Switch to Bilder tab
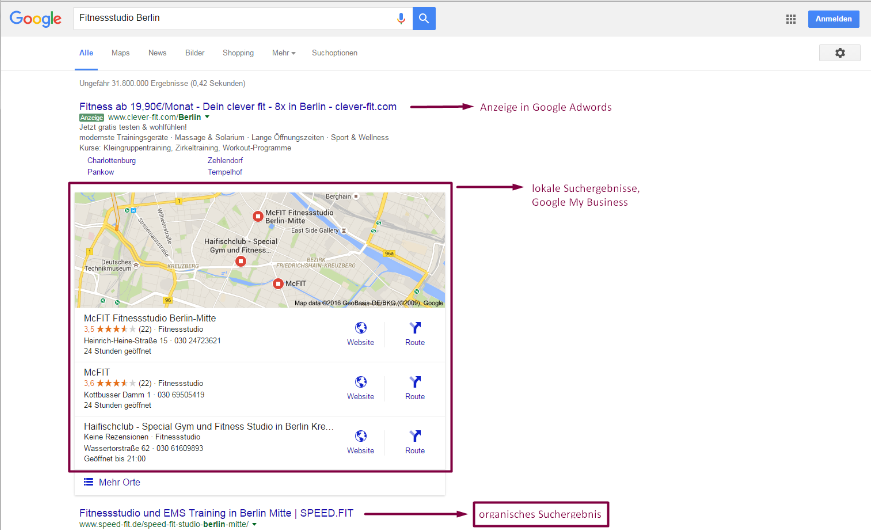This screenshot has width=871, height=530. click(194, 53)
